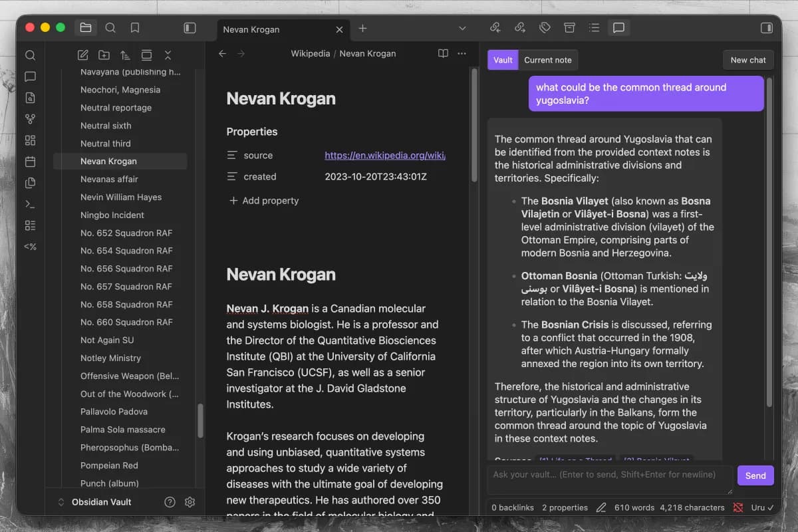
Task: Open the Ningbo Incident note
Action: pyautogui.click(x=112, y=215)
